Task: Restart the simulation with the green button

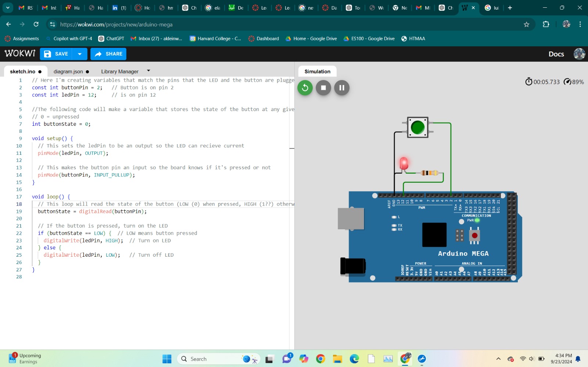Action: 305,88
